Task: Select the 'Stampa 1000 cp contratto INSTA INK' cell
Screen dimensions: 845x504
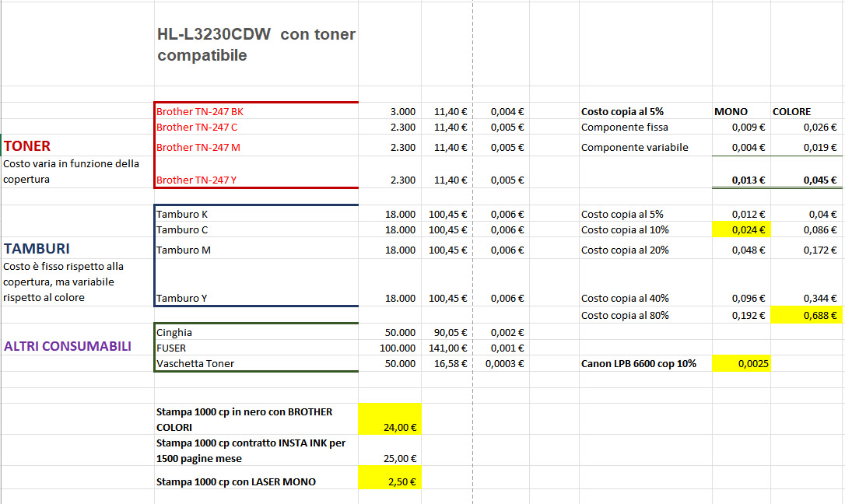Action: tap(256, 450)
